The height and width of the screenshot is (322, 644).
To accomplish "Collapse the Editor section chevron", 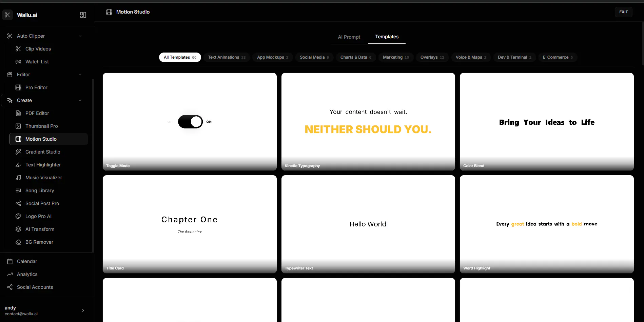I will [80, 75].
